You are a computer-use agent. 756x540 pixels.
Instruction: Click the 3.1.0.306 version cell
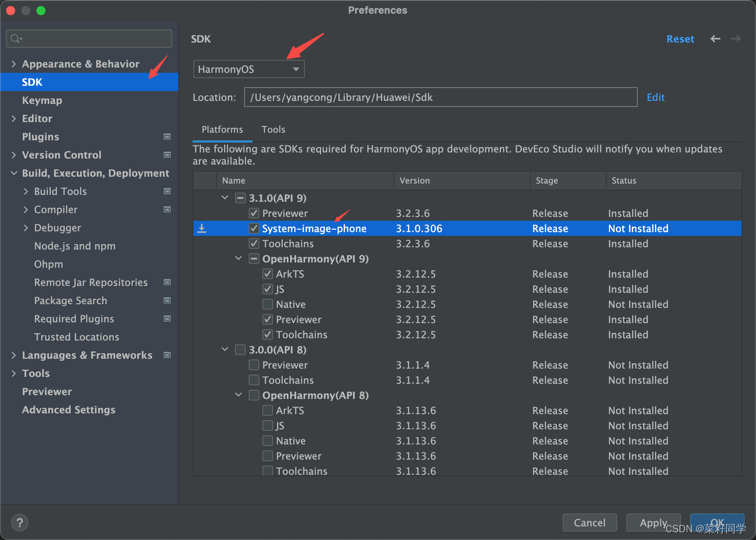419,229
